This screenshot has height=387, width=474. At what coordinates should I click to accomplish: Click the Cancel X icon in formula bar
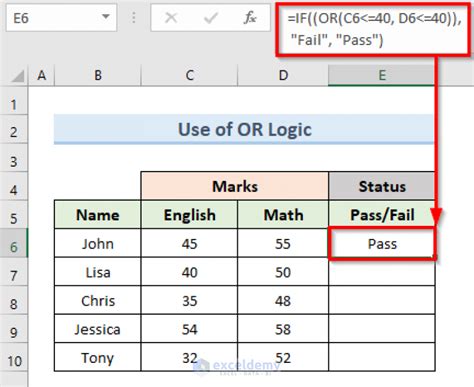click(x=171, y=18)
